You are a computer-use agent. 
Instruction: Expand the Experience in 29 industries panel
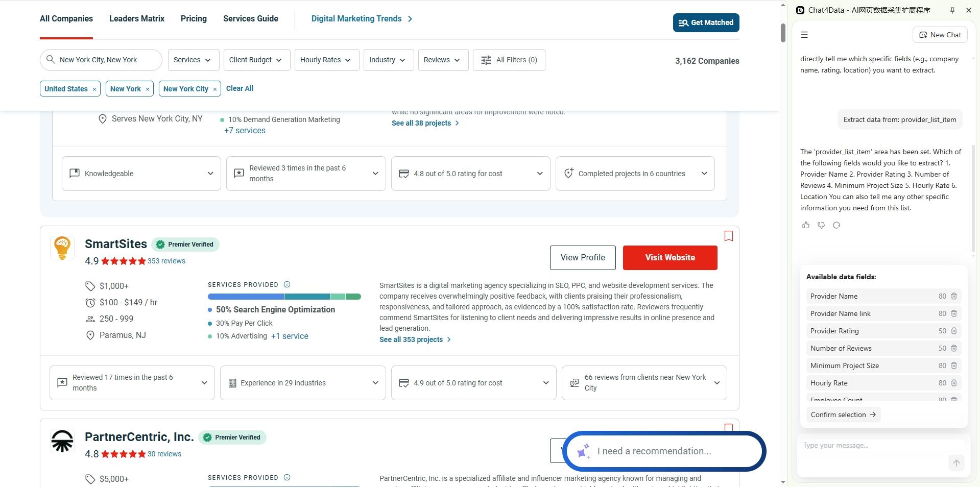pos(303,383)
